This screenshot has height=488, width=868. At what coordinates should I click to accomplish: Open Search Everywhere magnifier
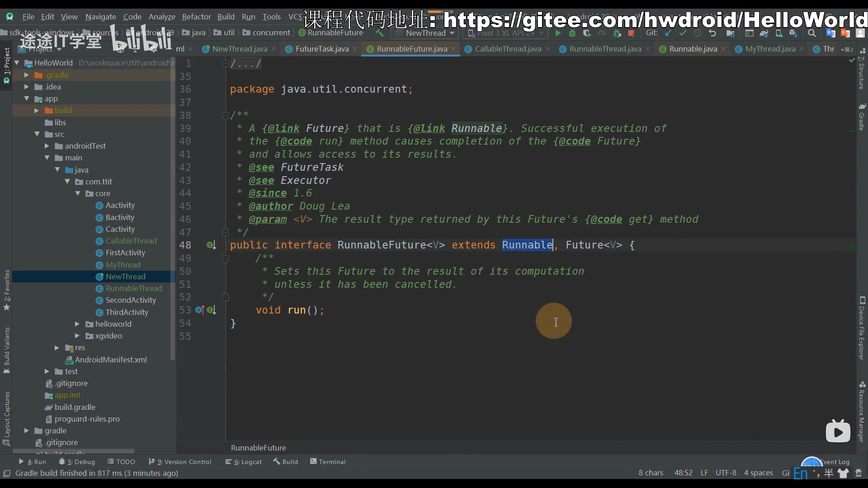coord(812,33)
